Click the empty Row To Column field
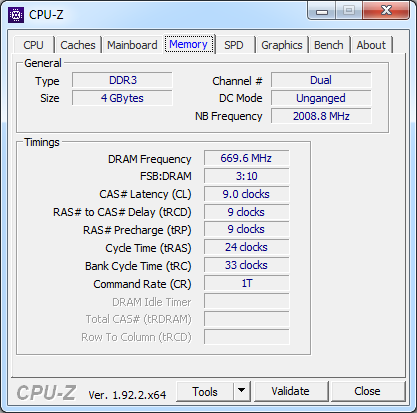 246,337
